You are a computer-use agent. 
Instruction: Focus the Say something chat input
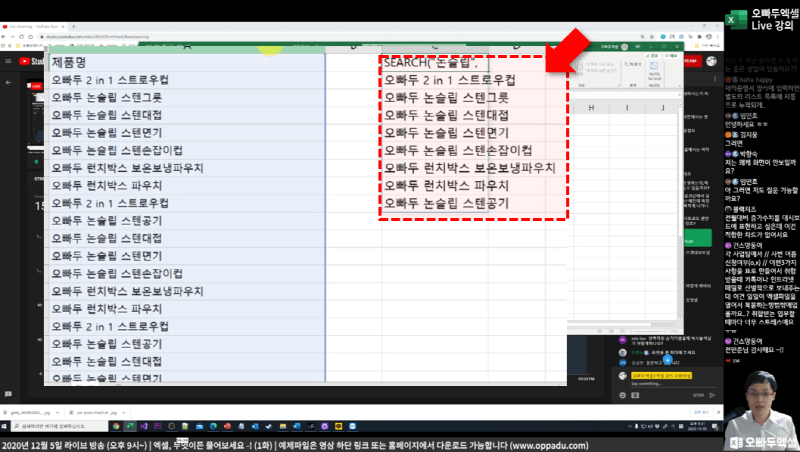click(673, 384)
